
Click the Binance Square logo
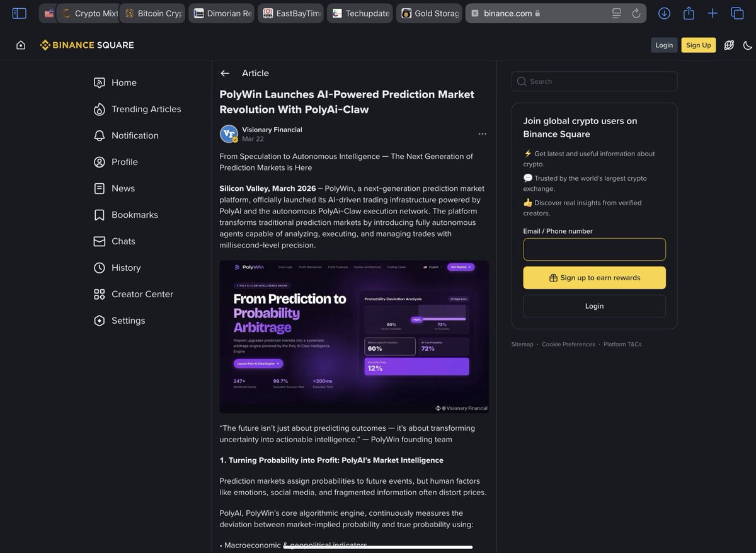[87, 45]
